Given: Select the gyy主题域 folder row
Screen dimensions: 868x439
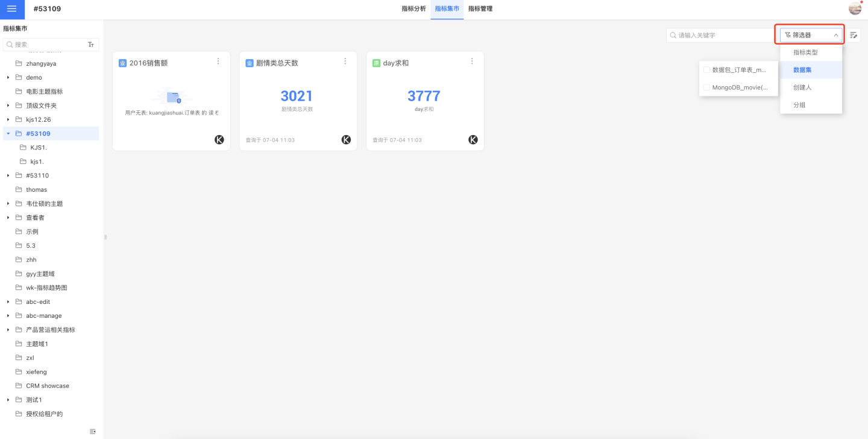Looking at the screenshot, I should pyautogui.click(x=51, y=274).
